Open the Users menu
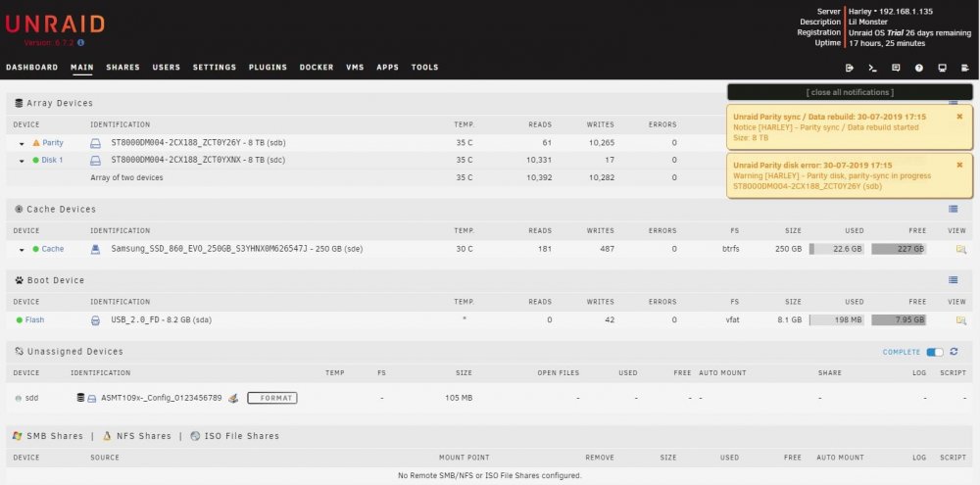 tap(167, 68)
